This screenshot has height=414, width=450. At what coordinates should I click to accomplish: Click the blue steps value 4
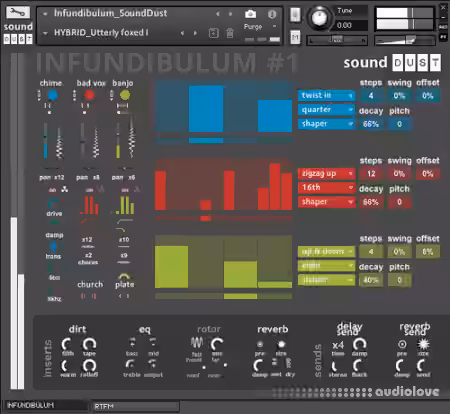click(371, 96)
